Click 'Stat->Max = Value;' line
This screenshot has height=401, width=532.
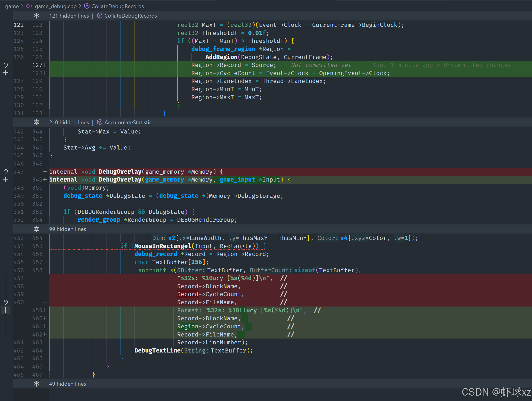pyautogui.click(x=109, y=132)
